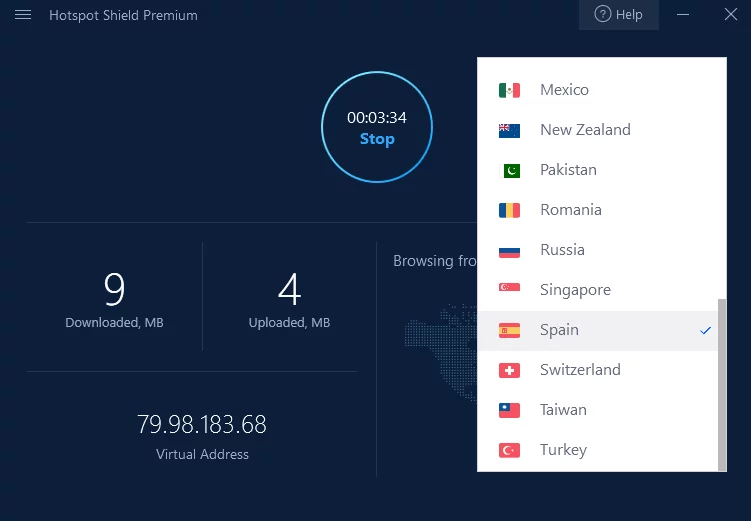This screenshot has width=751, height=521.
Task: Switch location to Switzerland
Action: pos(598,370)
